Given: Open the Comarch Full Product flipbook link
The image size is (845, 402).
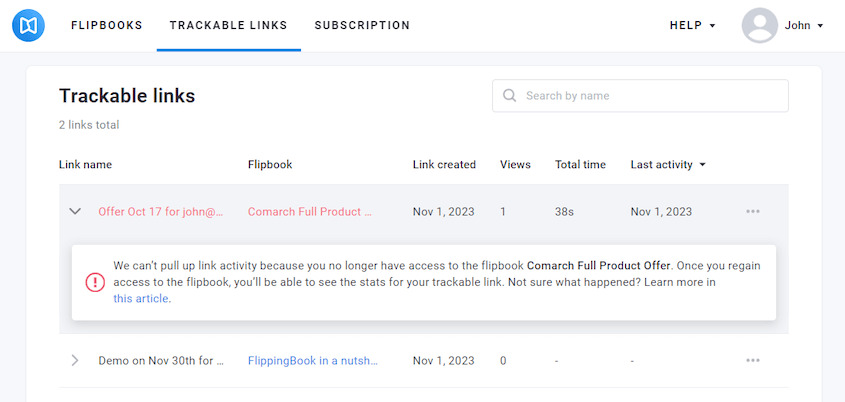Looking at the screenshot, I should 310,212.
